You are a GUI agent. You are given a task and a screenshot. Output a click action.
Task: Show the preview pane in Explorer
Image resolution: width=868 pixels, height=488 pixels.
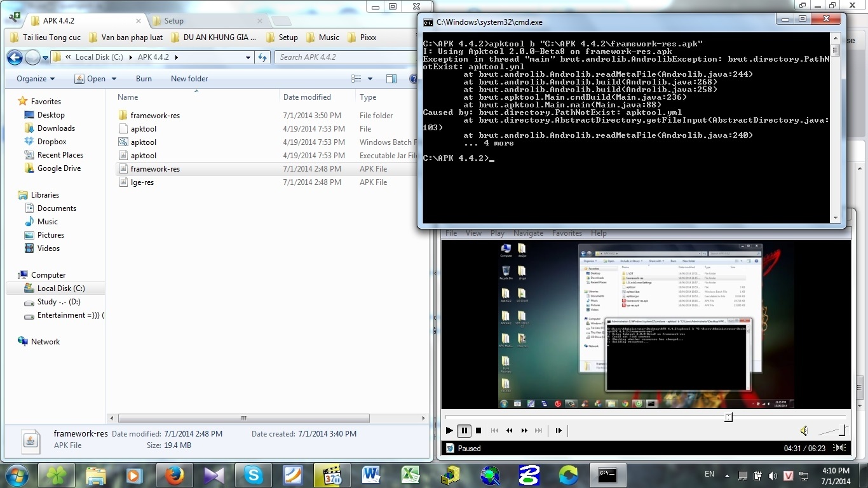click(391, 79)
